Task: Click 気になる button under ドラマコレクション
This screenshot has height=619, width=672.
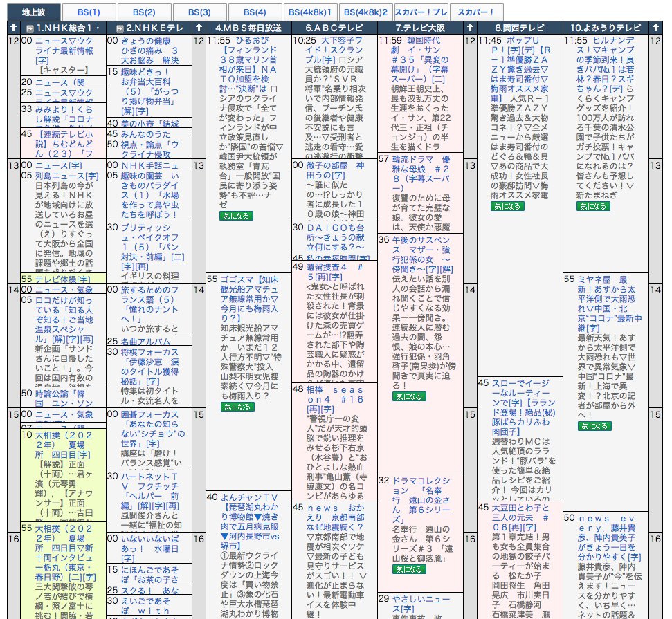Action: pos(409,569)
